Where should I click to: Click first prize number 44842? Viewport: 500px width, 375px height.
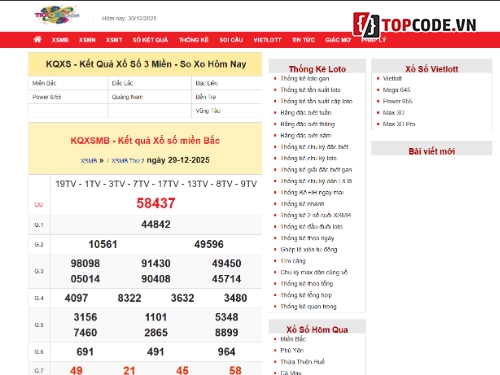tap(156, 224)
